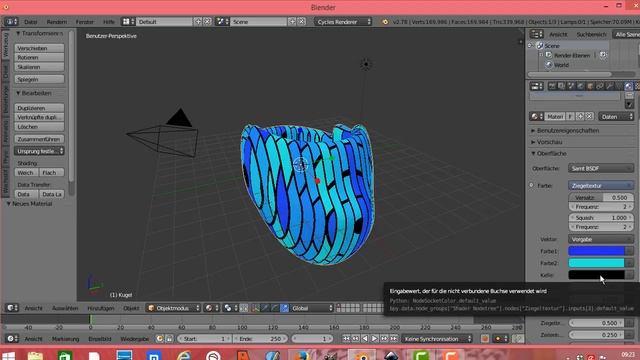Open the Samt BSDF surface dropdown
Viewport: 640px width, 360px height.
[601, 168]
